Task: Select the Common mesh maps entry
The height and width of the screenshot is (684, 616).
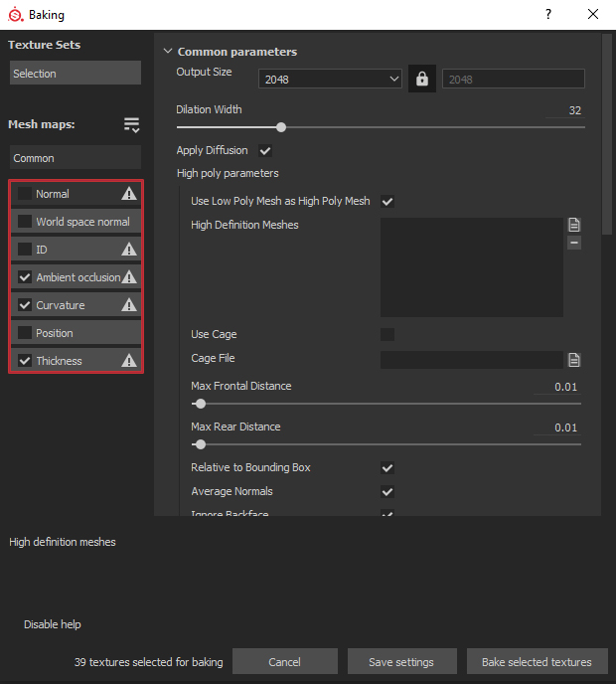Action: click(76, 158)
